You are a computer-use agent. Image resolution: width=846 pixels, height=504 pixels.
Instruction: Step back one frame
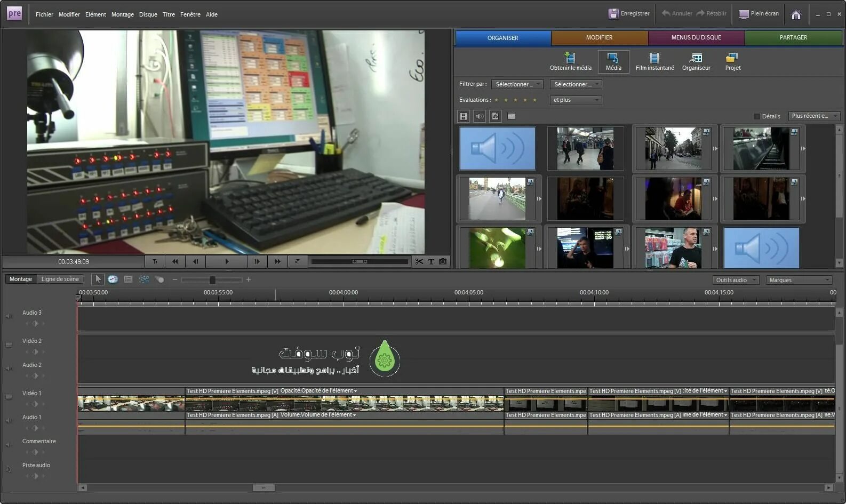pos(195,261)
